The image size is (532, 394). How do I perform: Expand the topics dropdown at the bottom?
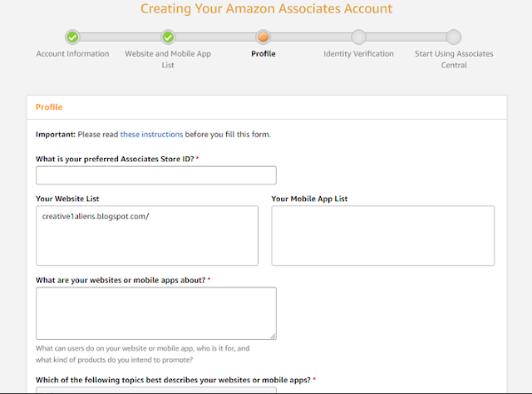click(x=156, y=391)
